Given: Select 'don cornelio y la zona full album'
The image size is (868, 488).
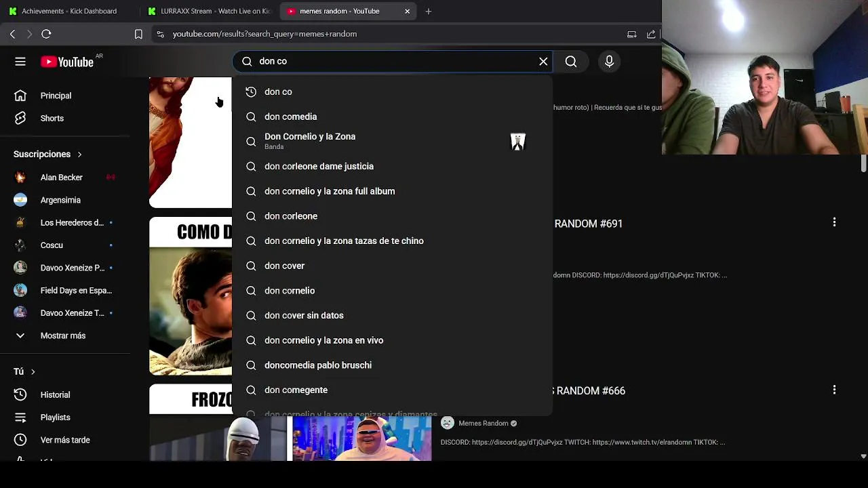Looking at the screenshot, I should 392,191.
